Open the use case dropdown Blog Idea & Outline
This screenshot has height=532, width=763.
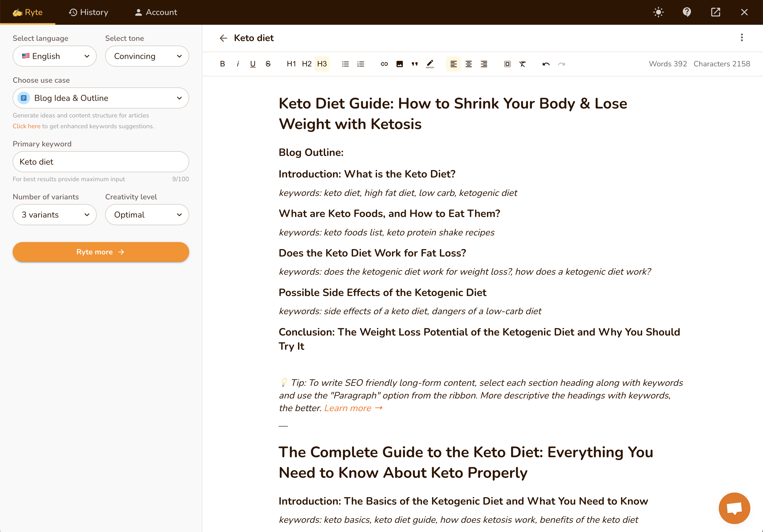coord(101,98)
